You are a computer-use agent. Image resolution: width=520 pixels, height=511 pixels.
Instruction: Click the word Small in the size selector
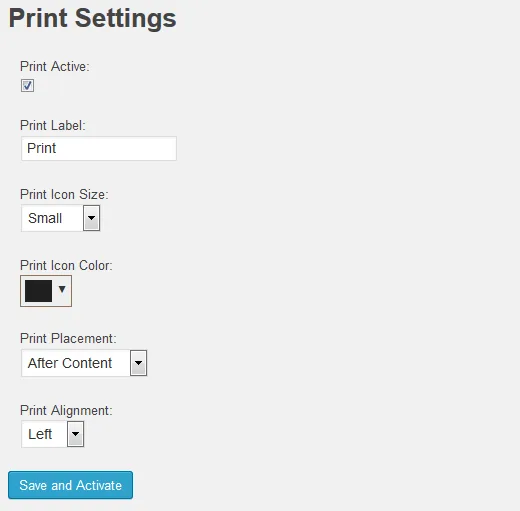(45, 218)
